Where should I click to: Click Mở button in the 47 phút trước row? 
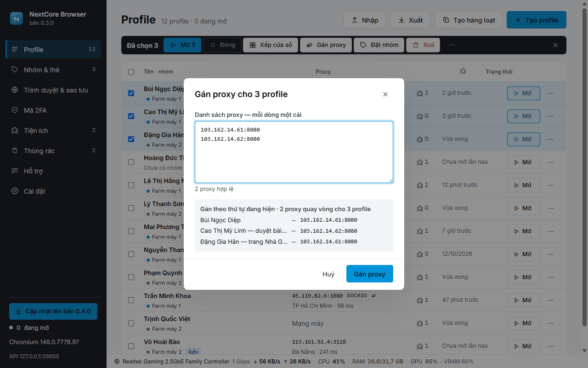[x=523, y=300]
